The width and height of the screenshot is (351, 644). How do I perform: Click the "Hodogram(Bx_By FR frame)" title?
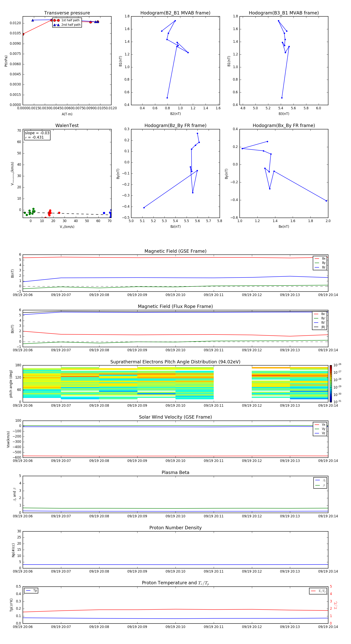tap(284, 125)
